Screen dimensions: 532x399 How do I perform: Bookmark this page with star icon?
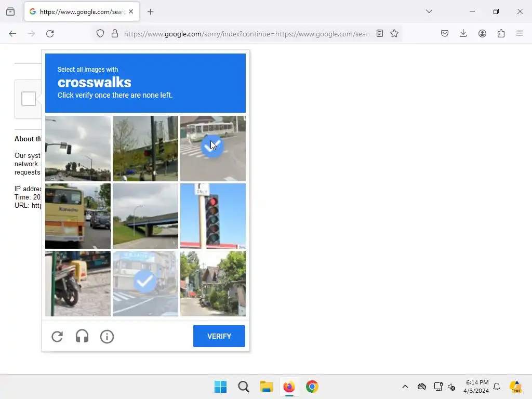[394, 34]
